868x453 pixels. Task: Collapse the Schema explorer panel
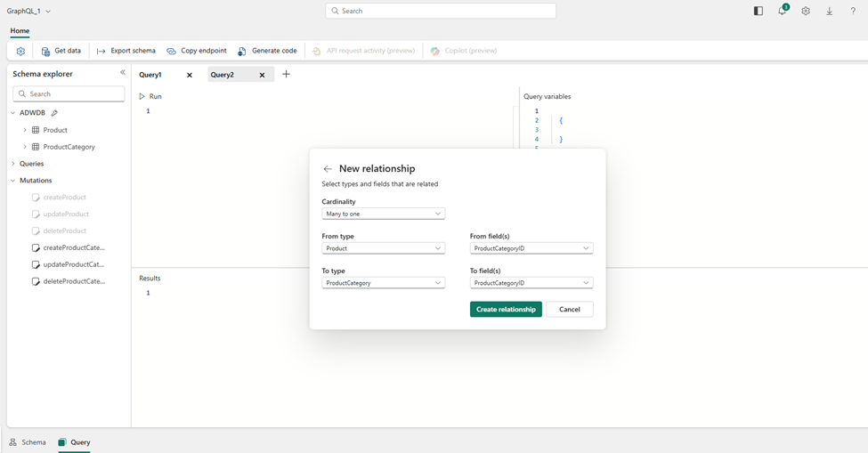tap(123, 73)
